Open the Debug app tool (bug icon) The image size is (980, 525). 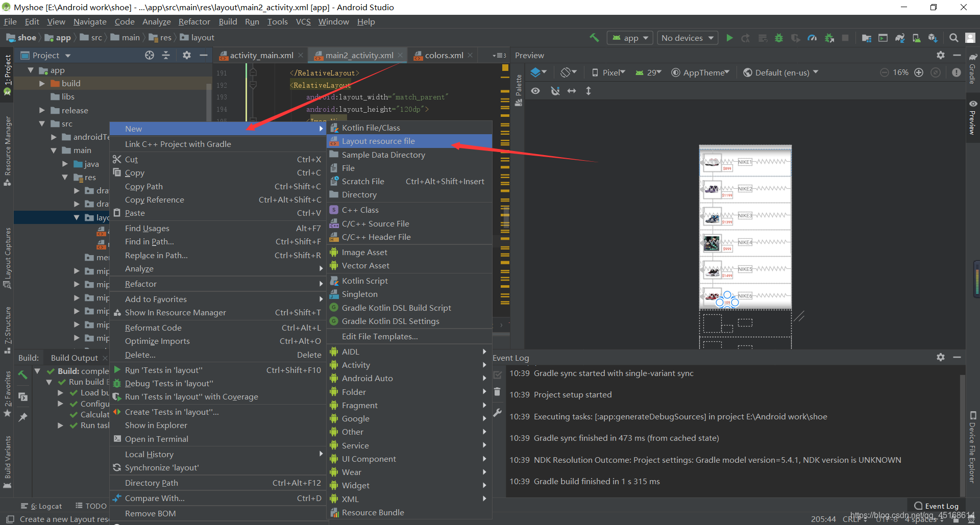(779, 38)
